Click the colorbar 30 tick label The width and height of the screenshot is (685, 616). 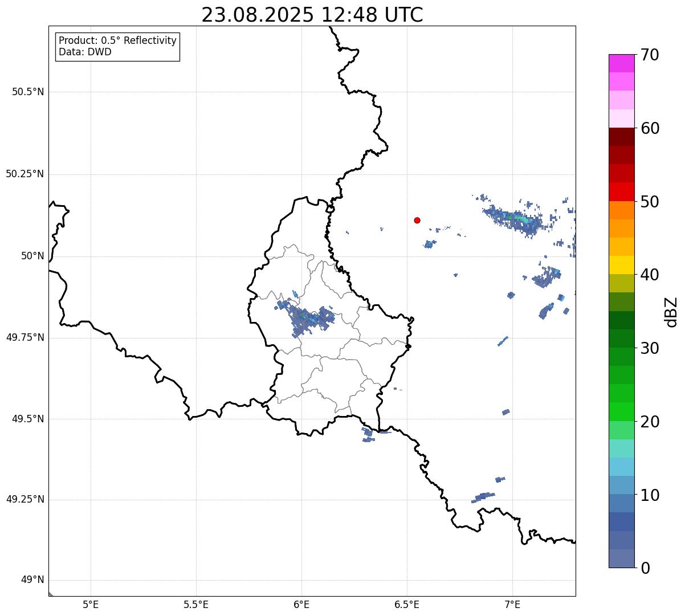[x=649, y=348]
